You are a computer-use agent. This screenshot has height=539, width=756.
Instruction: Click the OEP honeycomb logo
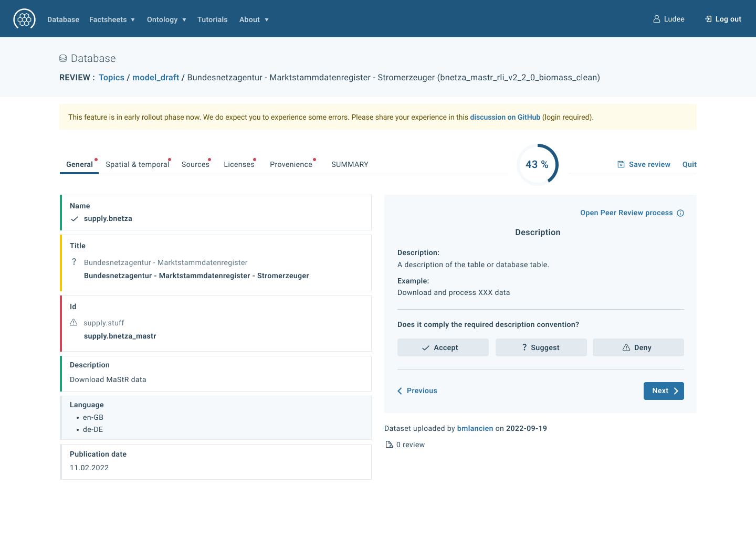[x=24, y=18]
